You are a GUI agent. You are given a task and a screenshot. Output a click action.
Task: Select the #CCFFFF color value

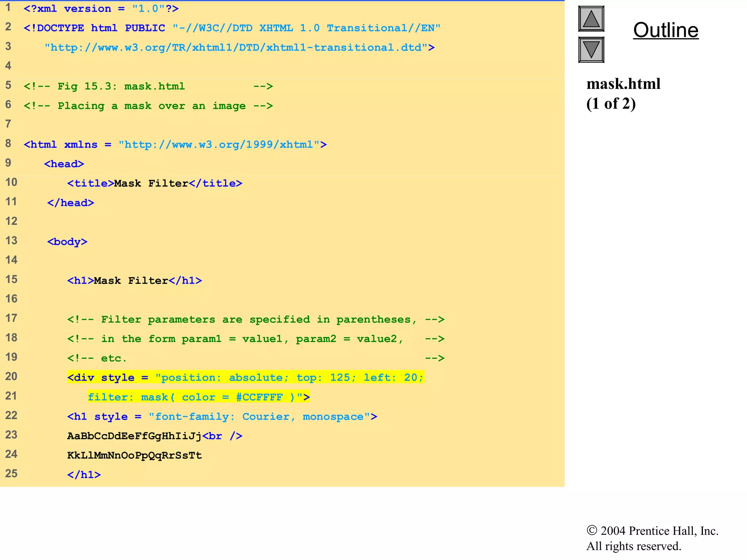(x=259, y=397)
